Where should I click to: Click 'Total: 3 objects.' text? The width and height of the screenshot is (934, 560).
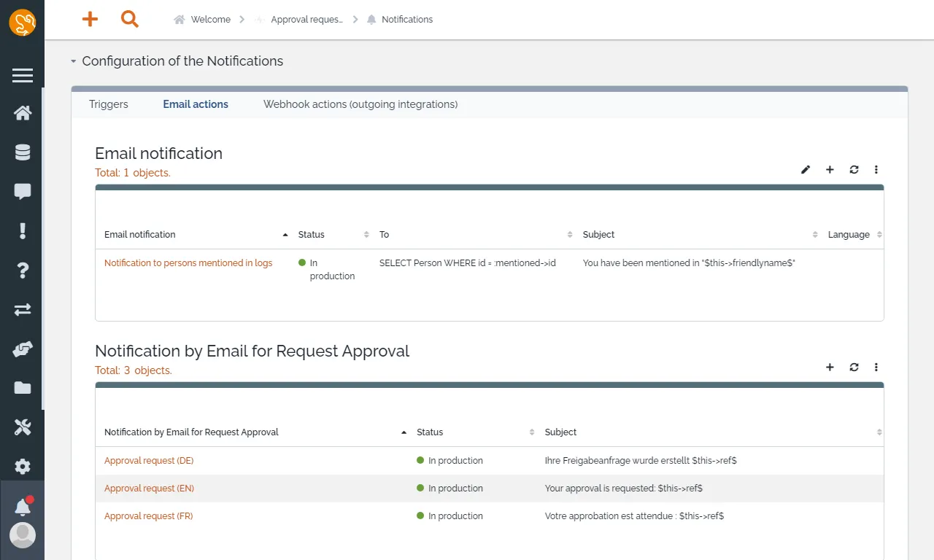tap(134, 370)
